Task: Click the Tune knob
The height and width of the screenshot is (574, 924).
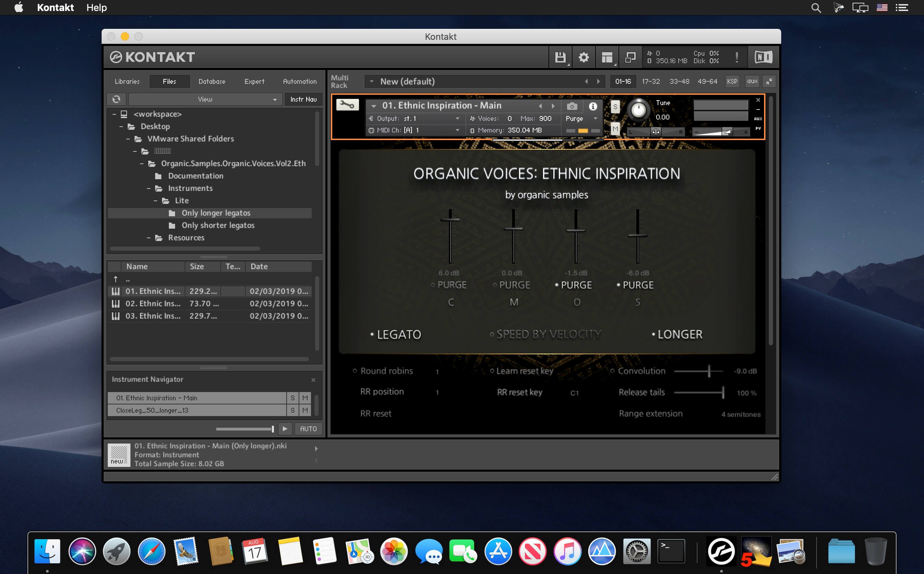Action: point(638,110)
